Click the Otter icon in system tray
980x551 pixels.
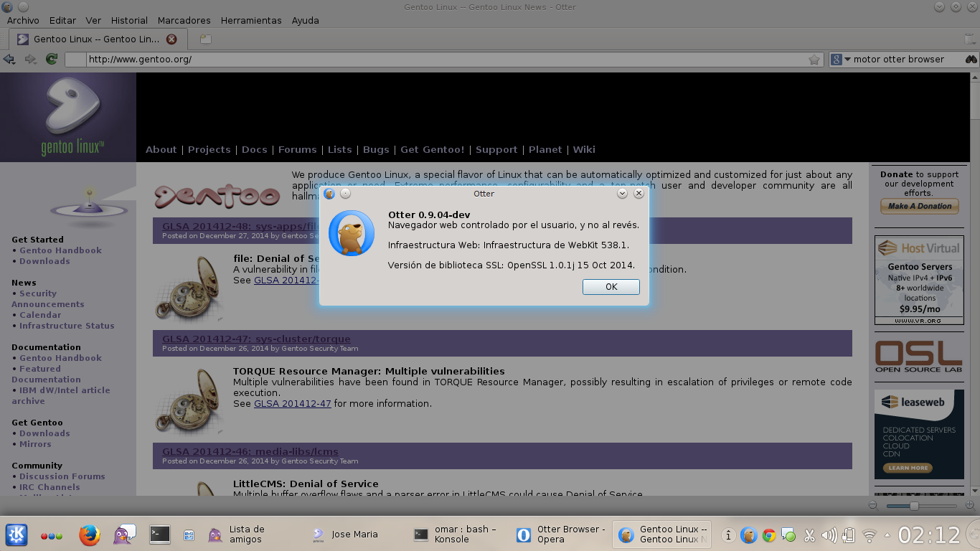click(749, 535)
